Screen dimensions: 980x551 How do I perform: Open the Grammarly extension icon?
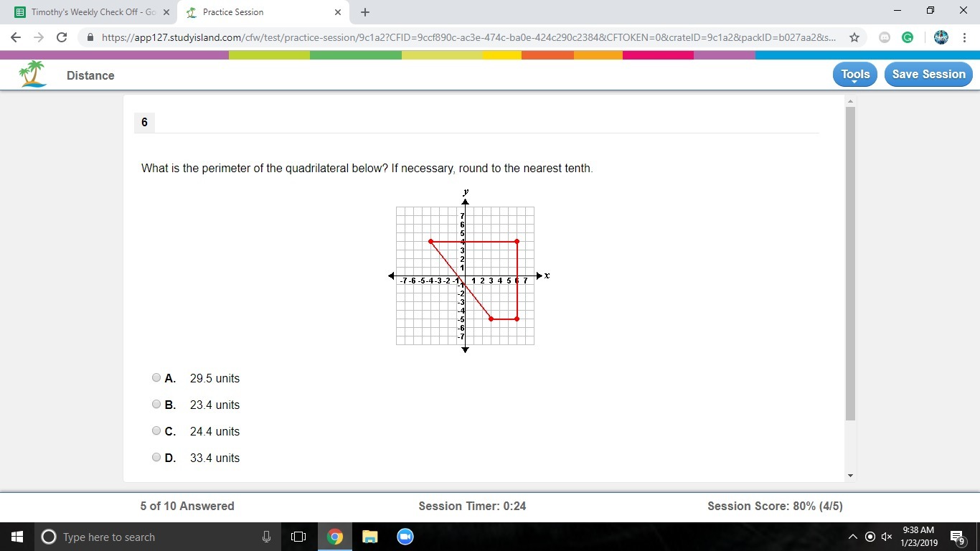coord(908,37)
